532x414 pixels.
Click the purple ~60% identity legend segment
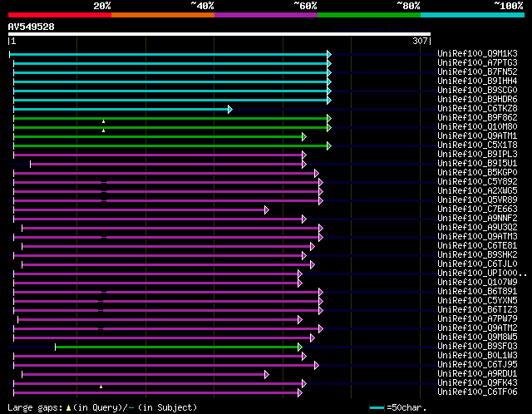coord(266,15)
